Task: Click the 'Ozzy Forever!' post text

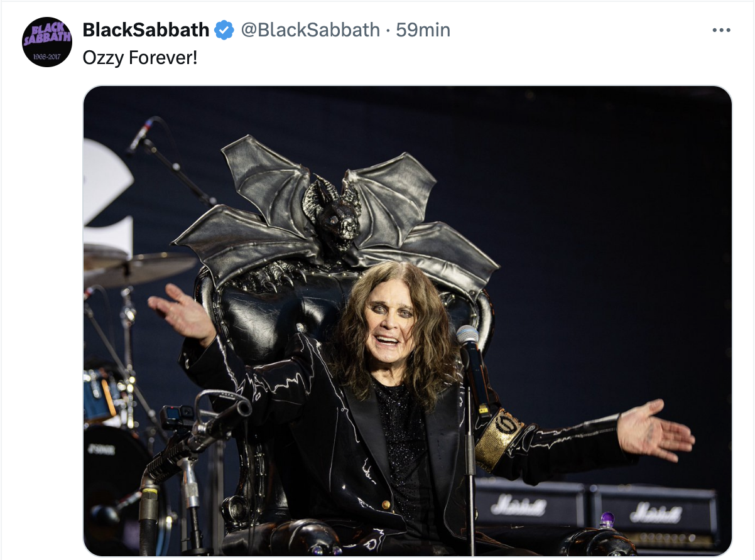Action: click(x=140, y=59)
